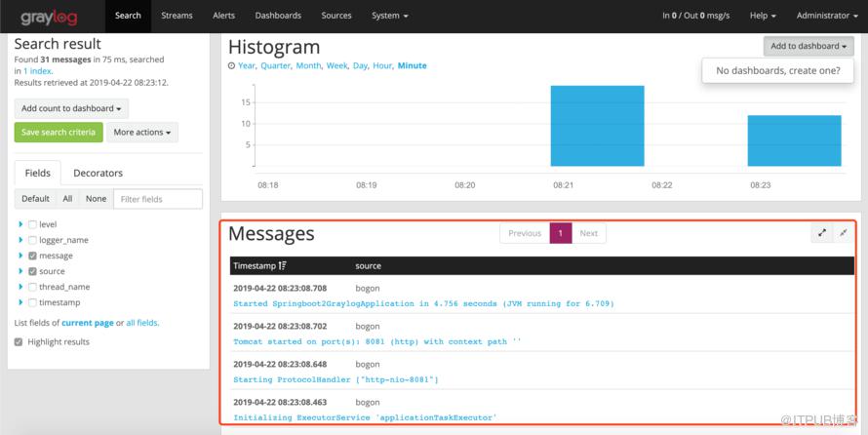This screenshot has width=868, height=435.
Task: Open Add count to dashboard dropdown
Action: pyautogui.click(x=71, y=108)
